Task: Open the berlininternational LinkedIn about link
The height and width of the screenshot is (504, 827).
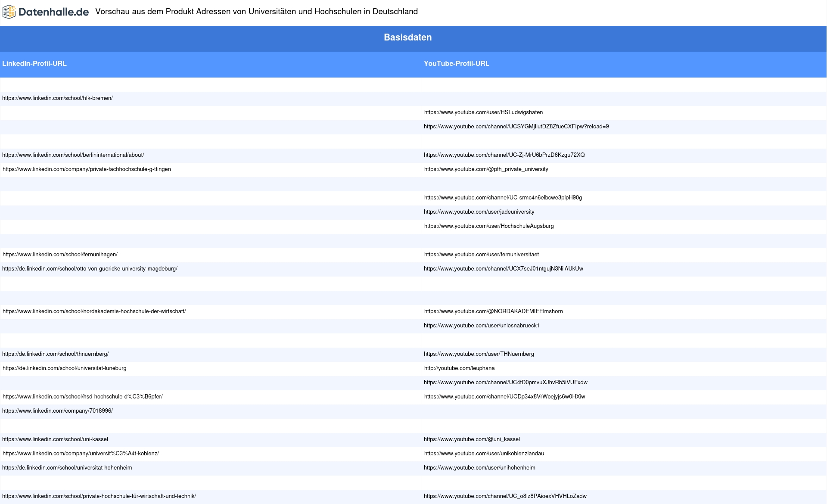Action: (x=73, y=155)
